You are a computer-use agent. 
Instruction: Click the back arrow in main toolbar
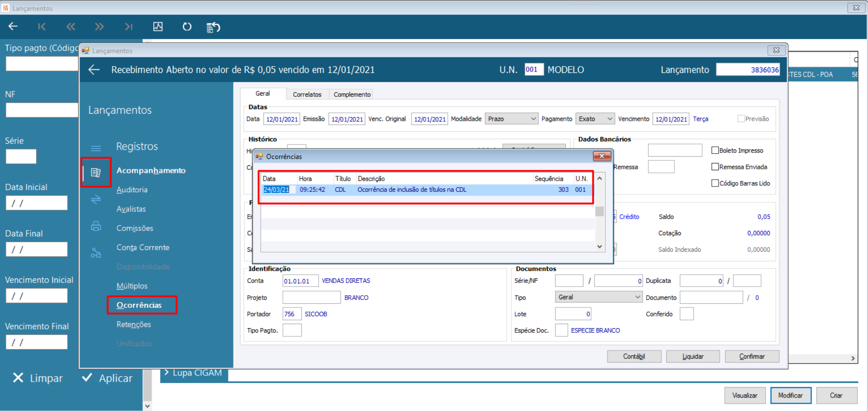(x=13, y=27)
